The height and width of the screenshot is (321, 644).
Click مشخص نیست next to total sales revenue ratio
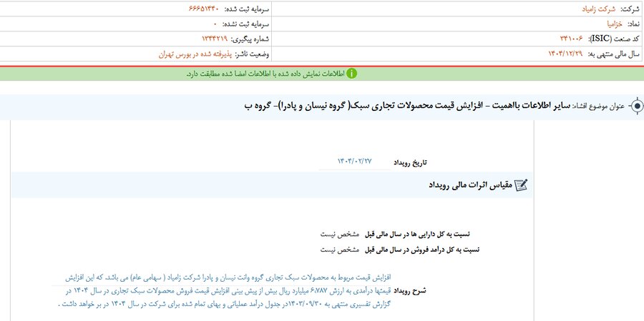[337, 250]
